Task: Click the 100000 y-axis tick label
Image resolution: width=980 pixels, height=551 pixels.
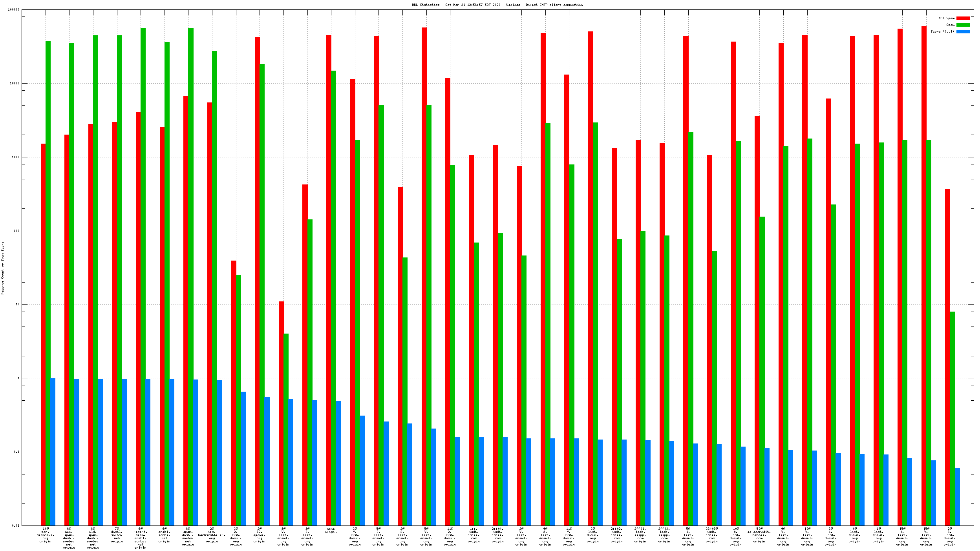Action: 14,10
